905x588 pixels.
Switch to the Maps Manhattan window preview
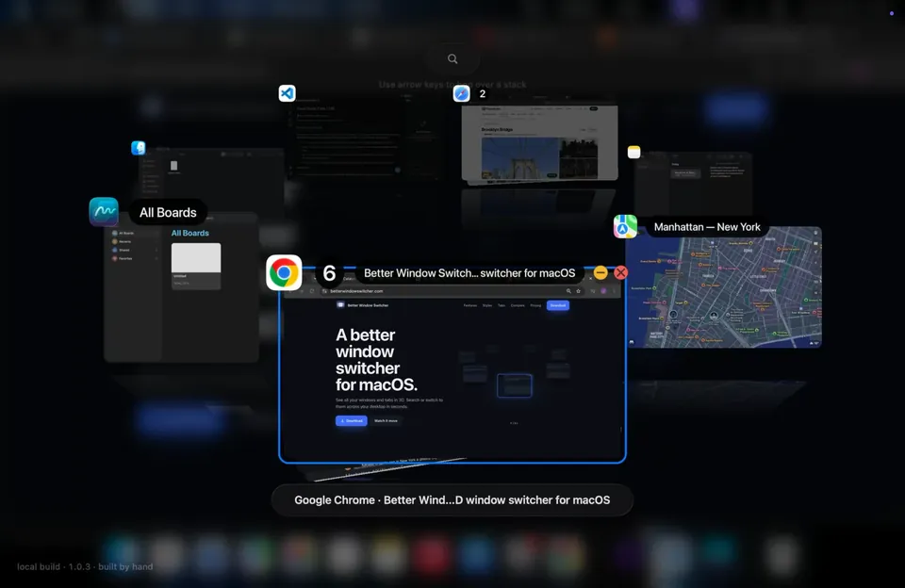(x=724, y=287)
